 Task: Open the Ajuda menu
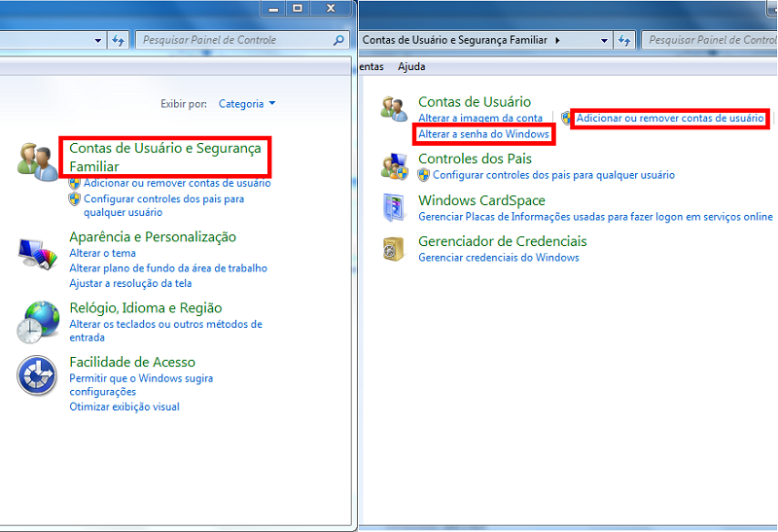tap(411, 66)
